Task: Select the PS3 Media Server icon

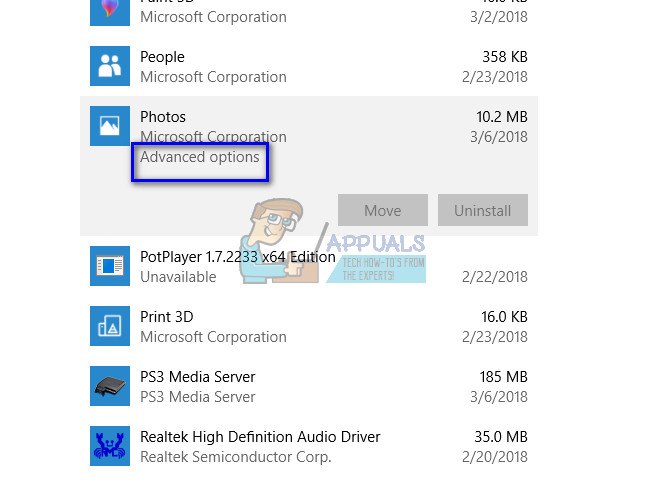Action: 110,386
